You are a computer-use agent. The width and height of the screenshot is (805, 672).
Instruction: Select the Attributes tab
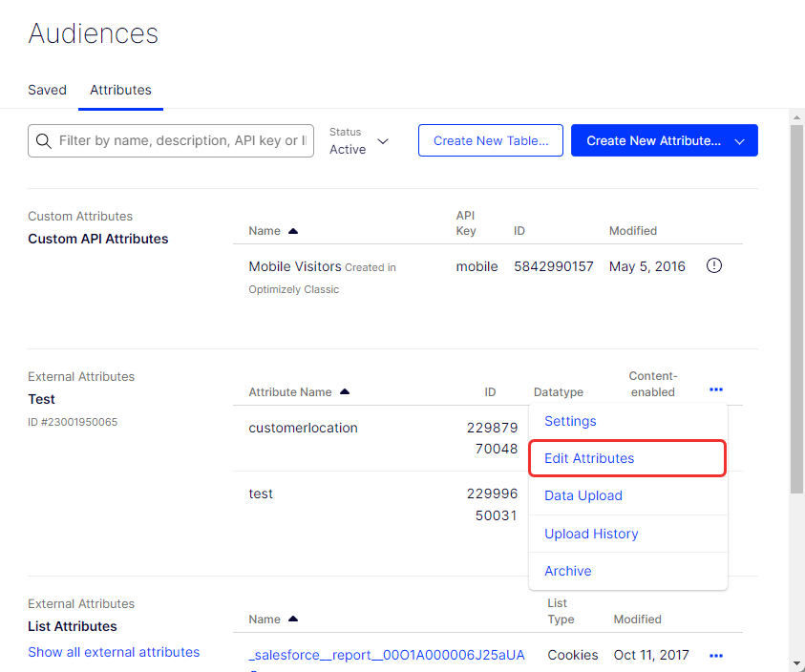(120, 90)
